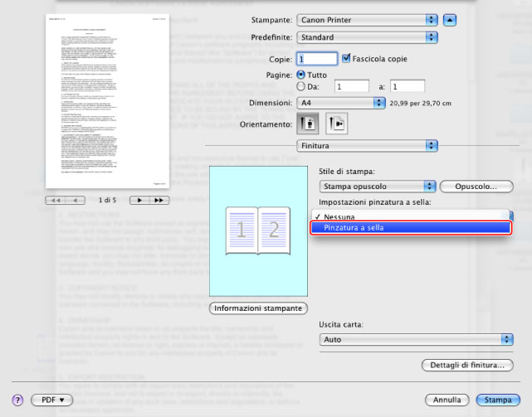Toggle Fascicola copie checkbox
The height and width of the screenshot is (417, 532).
[347, 59]
